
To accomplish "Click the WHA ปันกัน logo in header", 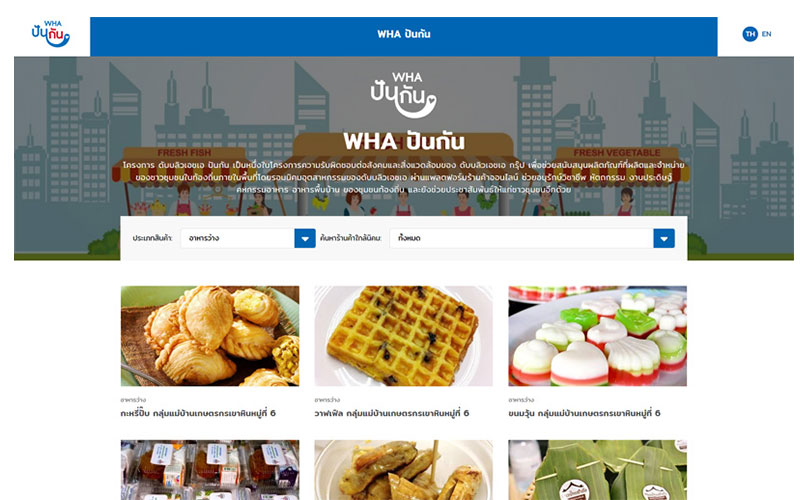I will [x=50, y=34].
